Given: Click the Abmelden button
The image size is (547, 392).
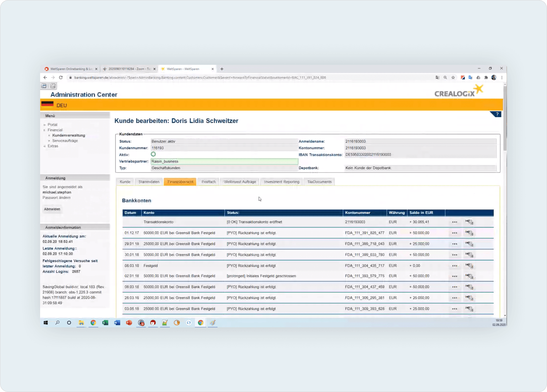Looking at the screenshot, I should (x=52, y=209).
